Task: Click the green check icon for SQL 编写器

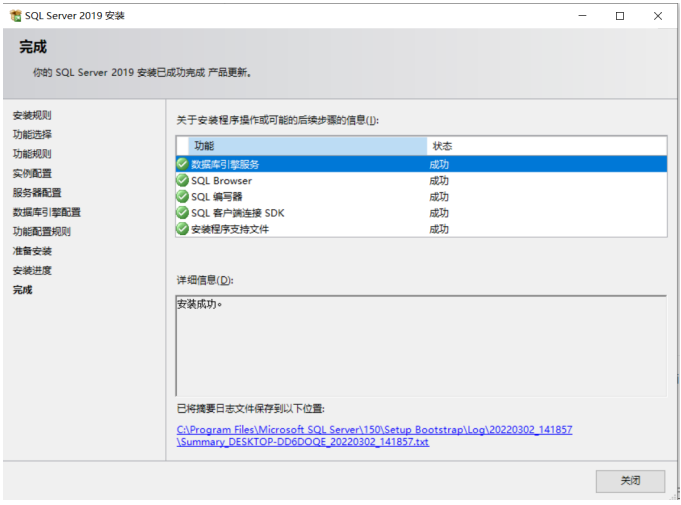Action: [182, 196]
